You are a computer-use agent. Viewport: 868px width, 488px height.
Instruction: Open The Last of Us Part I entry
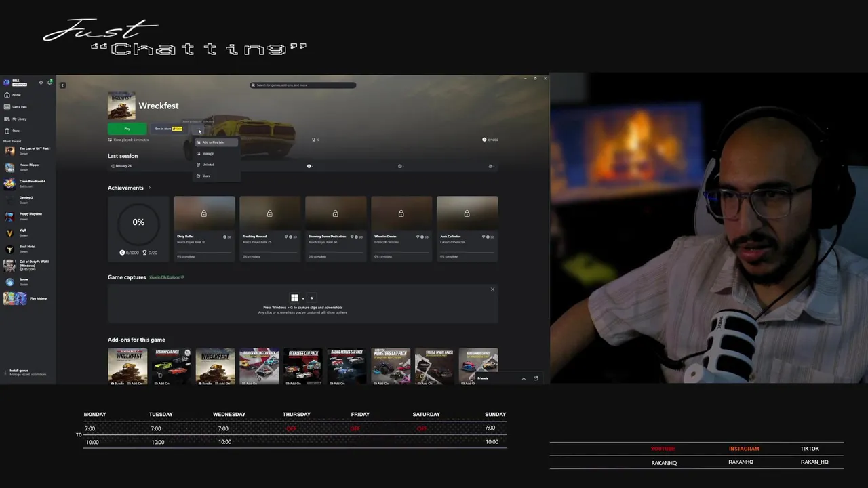[x=28, y=150]
